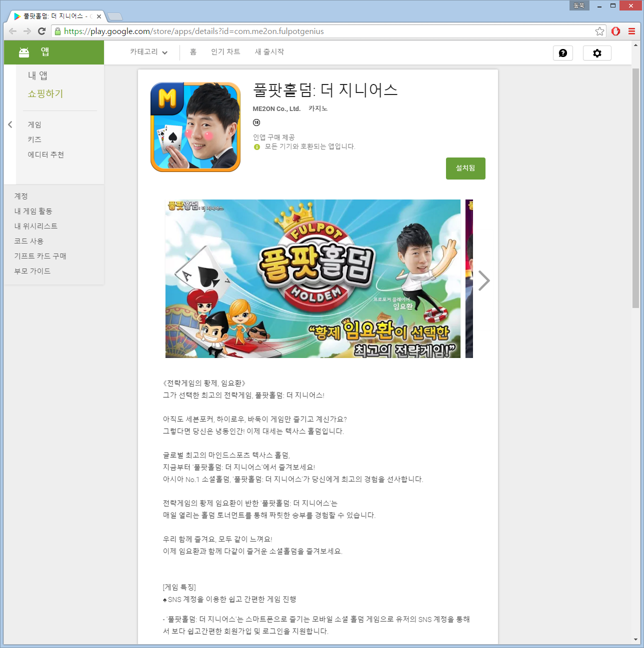Image resolution: width=644 pixels, height=648 pixels.
Task: Click the 인앱 구매 제공 text
Action: pyautogui.click(x=274, y=137)
